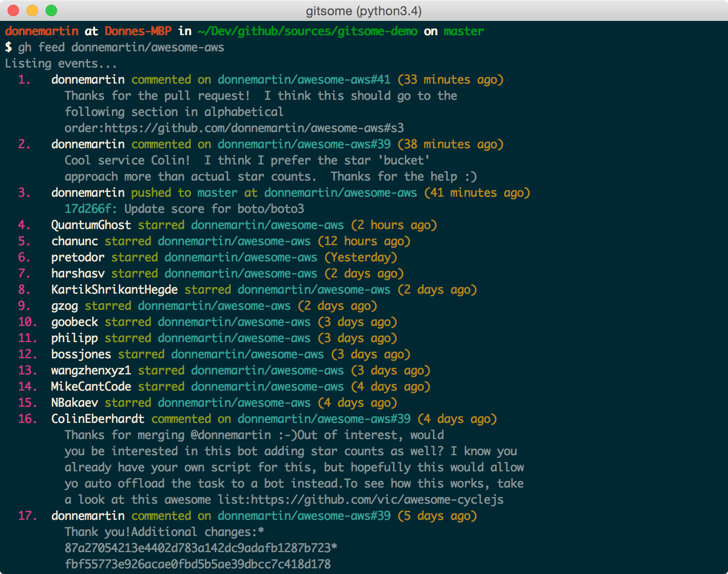Image resolution: width=728 pixels, height=574 pixels.
Task: Click the repo name in the gzog row
Action: click(x=214, y=306)
